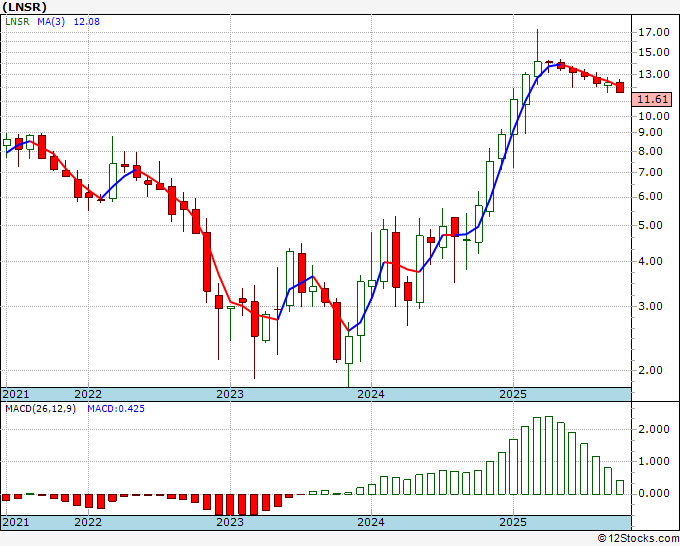The image size is (680, 546).
Task: Click the LNSR legend label
Action: pos(17,21)
